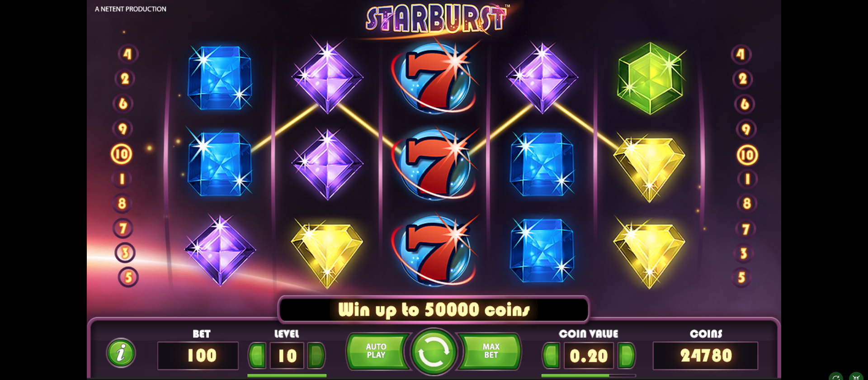Spin the reels with center button
The image size is (868, 380).
point(434,352)
